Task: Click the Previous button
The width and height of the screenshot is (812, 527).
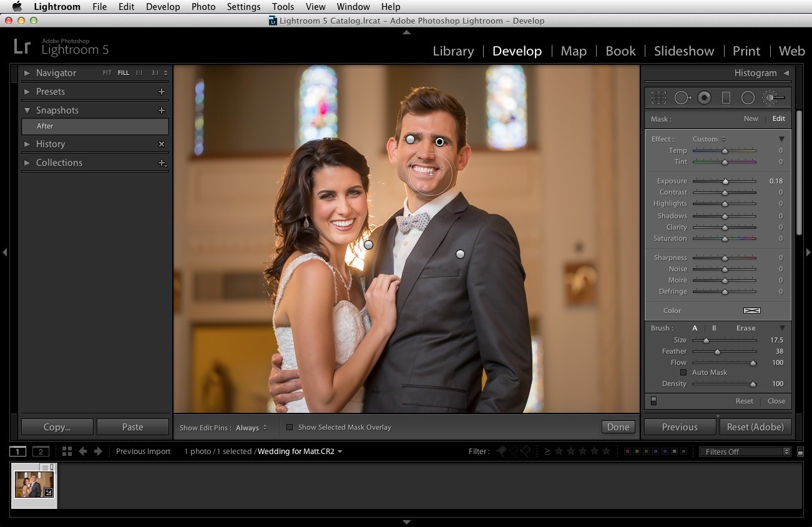Action: coord(680,427)
